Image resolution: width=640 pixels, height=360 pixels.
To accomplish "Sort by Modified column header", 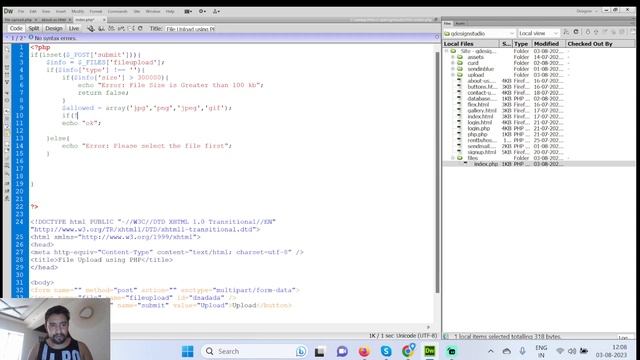I will pos(548,44).
